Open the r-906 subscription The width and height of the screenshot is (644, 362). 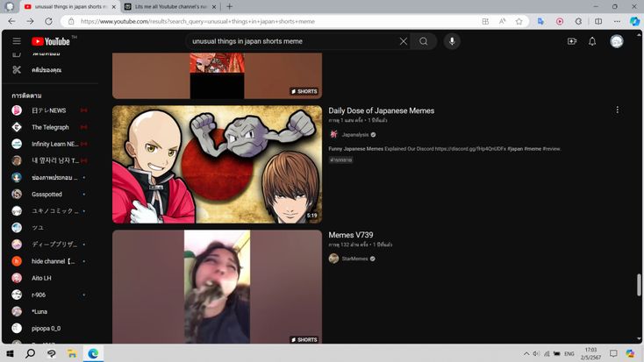tap(50, 295)
